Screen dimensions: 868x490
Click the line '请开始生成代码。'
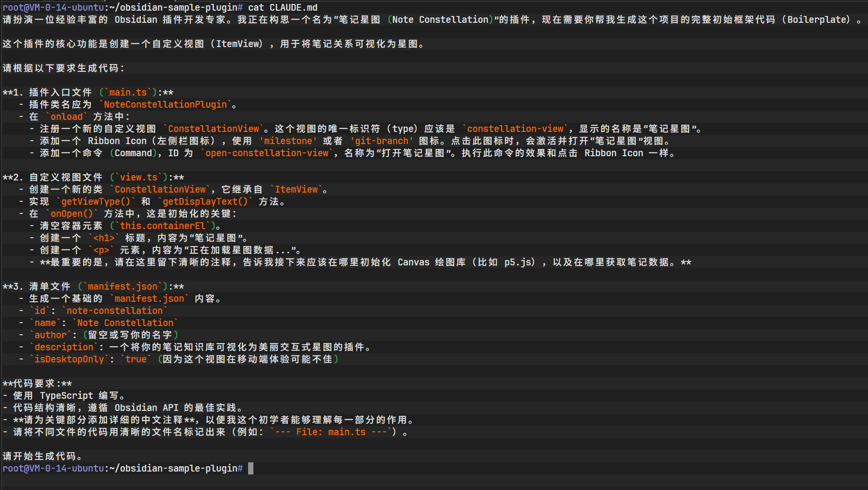pyautogui.click(x=43, y=456)
